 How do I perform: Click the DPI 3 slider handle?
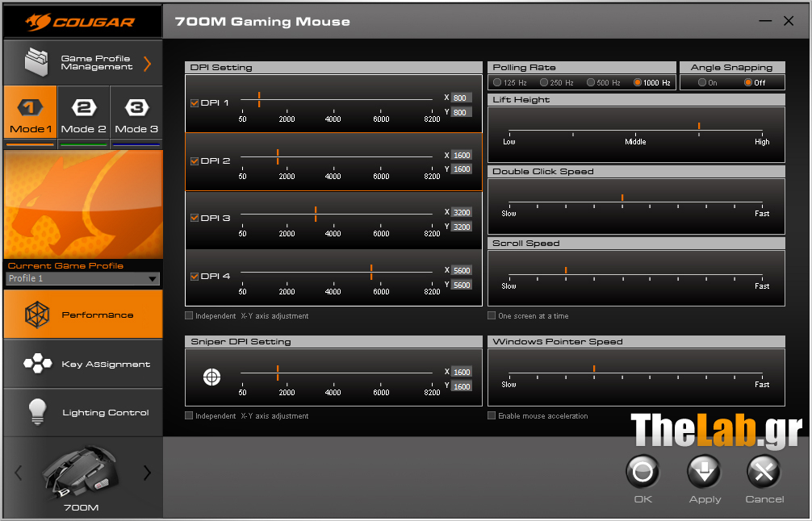[316, 214]
